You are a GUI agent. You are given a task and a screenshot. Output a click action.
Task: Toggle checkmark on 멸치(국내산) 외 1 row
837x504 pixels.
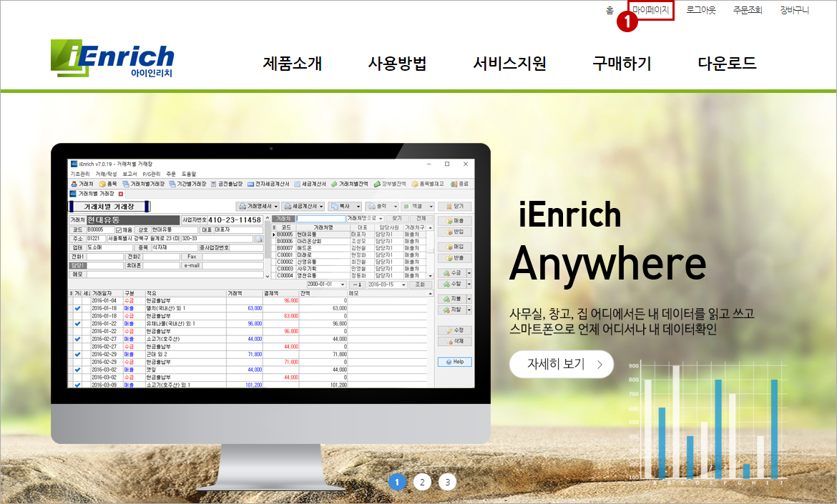[x=78, y=308]
